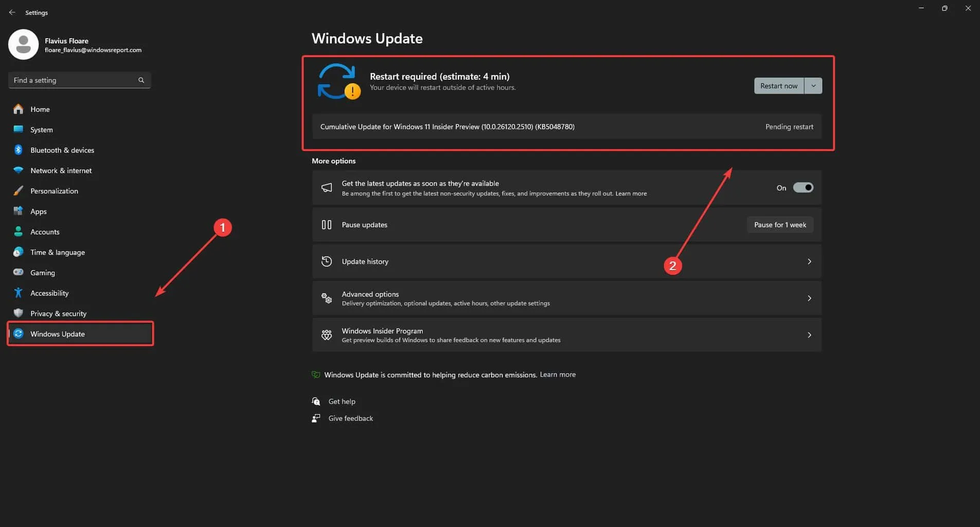Go to Bluetooth & devices
Screen dimensions: 980x527
click(x=80, y=150)
